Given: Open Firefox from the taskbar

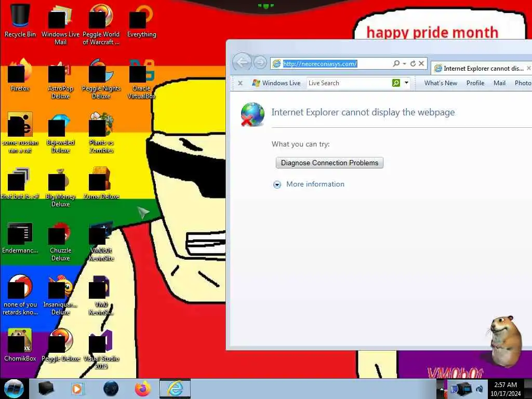Looking at the screenshot, I should 143,389.
